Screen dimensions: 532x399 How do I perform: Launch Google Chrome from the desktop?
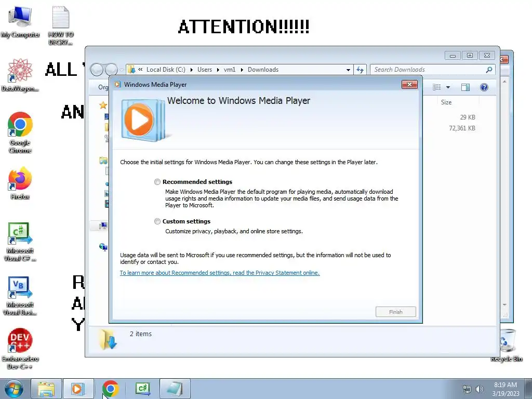pyautogui.click(x=20, y=132)
